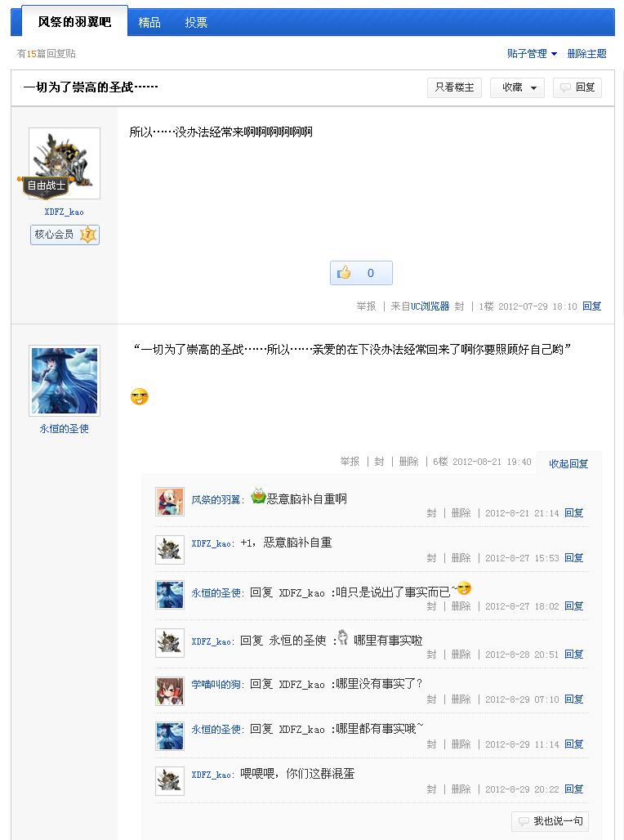The image size is (624, 840).
Task: Switch to the 投票 tab
Action: [x=196, y=23]
